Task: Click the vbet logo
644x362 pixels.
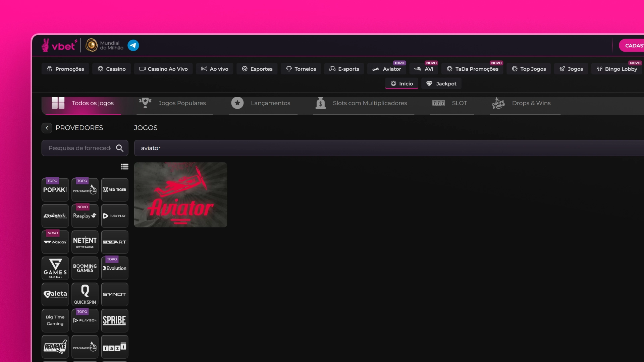Action: tap(59, 45)
